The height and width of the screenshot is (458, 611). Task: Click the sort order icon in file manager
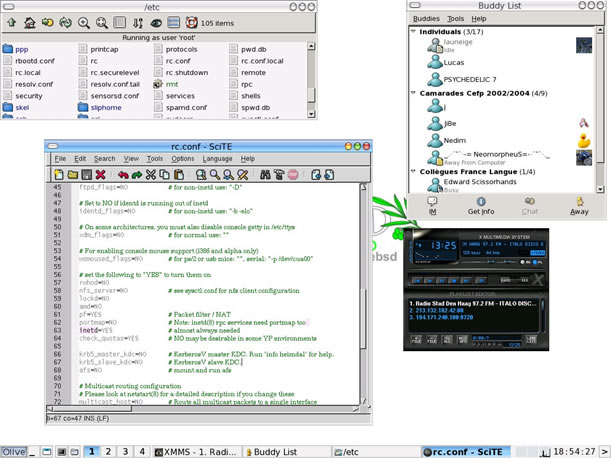coord(137,22)
